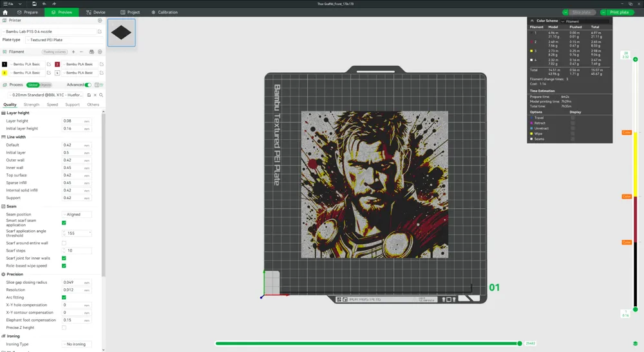Enable Scarf around entire wall checkbox
This screenshot has height=352, width=644.
(x=64, y=243)
